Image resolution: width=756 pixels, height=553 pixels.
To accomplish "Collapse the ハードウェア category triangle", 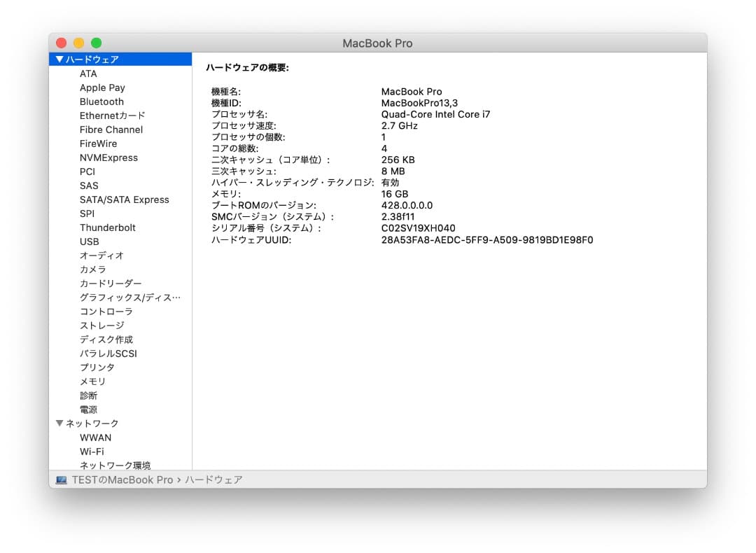I will (x=59, y=59).
